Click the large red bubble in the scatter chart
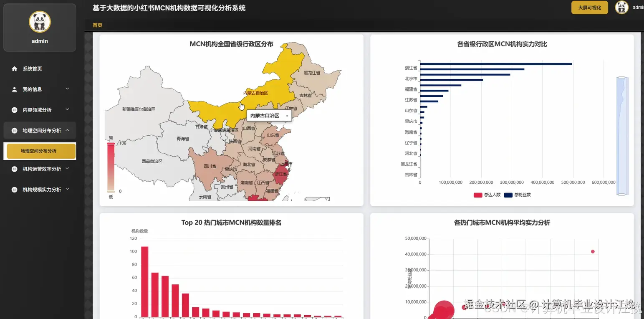Screen dimensions: 644x319 click(x=444, y=311)
